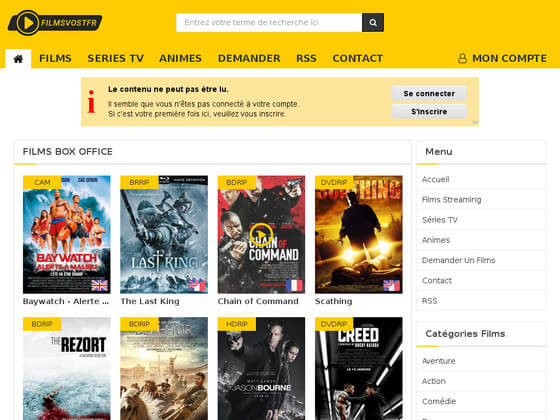Image resolution: width=560 pixels, height=420 pixels.
Task: Open The Last King poster
Action: coord(164,235)
